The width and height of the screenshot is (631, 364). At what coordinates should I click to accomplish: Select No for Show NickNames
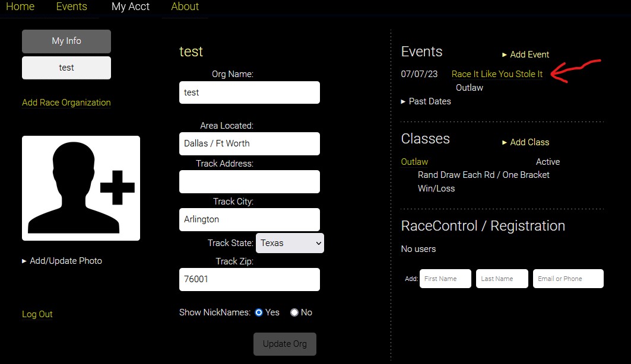pyautogui.click(x=294, y=312)
